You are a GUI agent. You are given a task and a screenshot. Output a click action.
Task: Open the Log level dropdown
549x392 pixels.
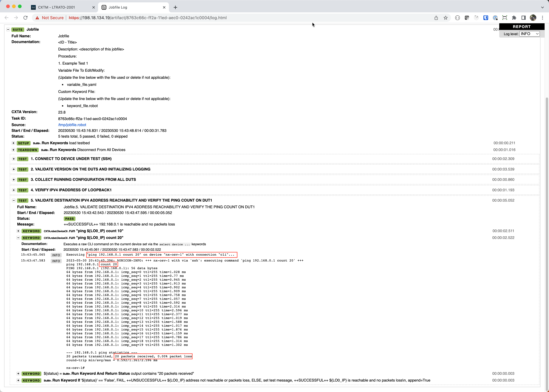click(x=530, y=34)
